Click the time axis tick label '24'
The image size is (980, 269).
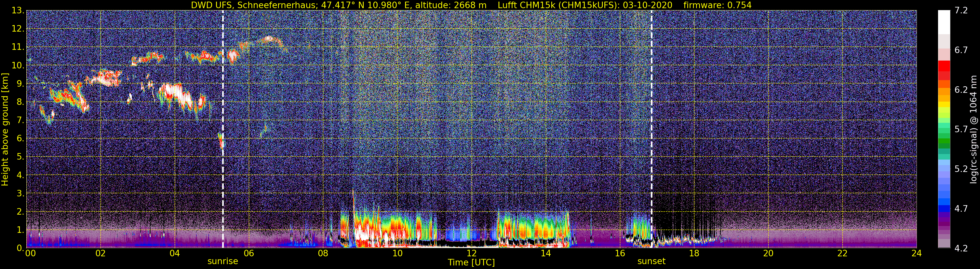917,253
